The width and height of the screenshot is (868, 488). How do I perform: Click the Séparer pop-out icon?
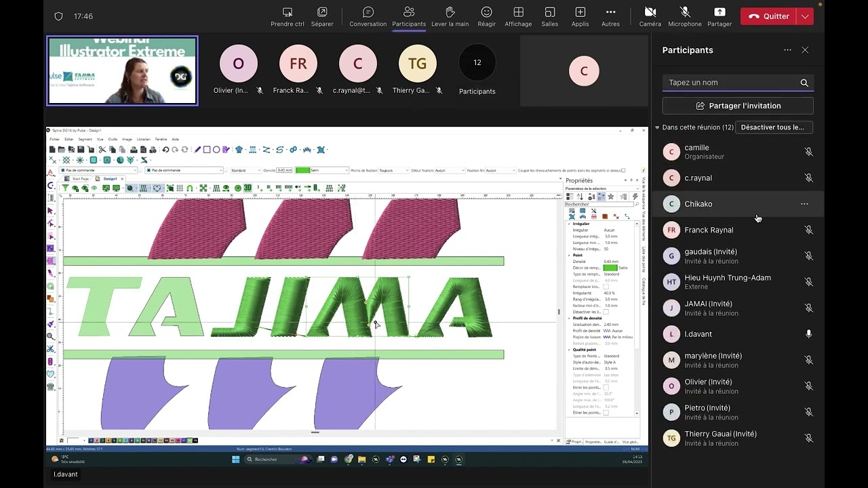pyautogui.click(x=322, y=16)
